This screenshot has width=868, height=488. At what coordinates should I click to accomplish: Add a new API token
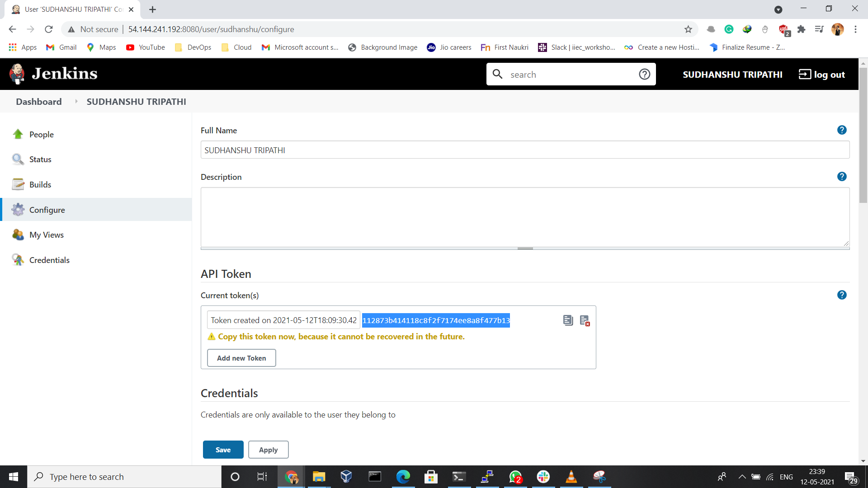point(241,358)
